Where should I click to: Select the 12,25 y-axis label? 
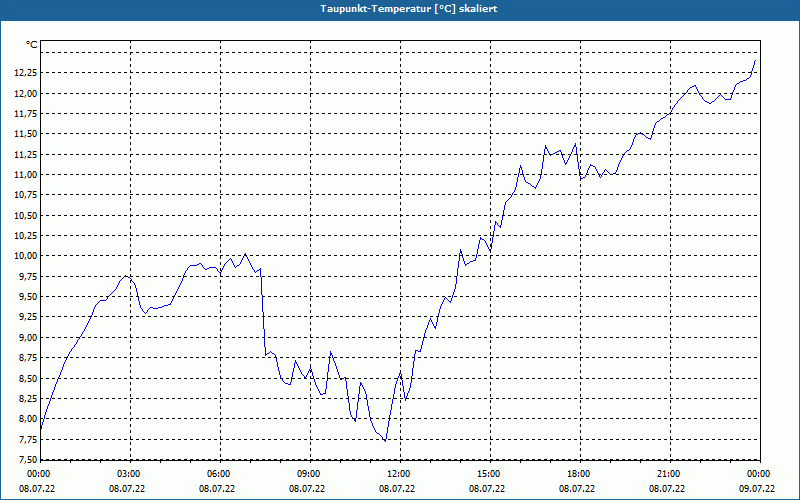[x=25, y=73]
